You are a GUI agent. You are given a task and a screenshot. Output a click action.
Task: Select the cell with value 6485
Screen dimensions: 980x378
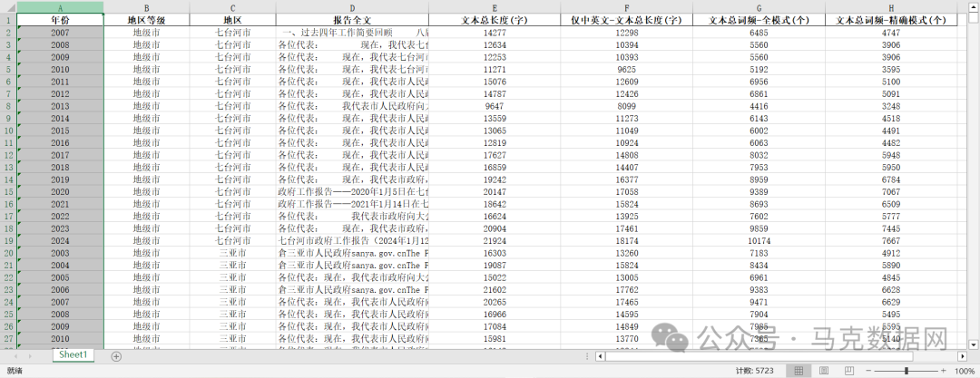click(759, 33)
